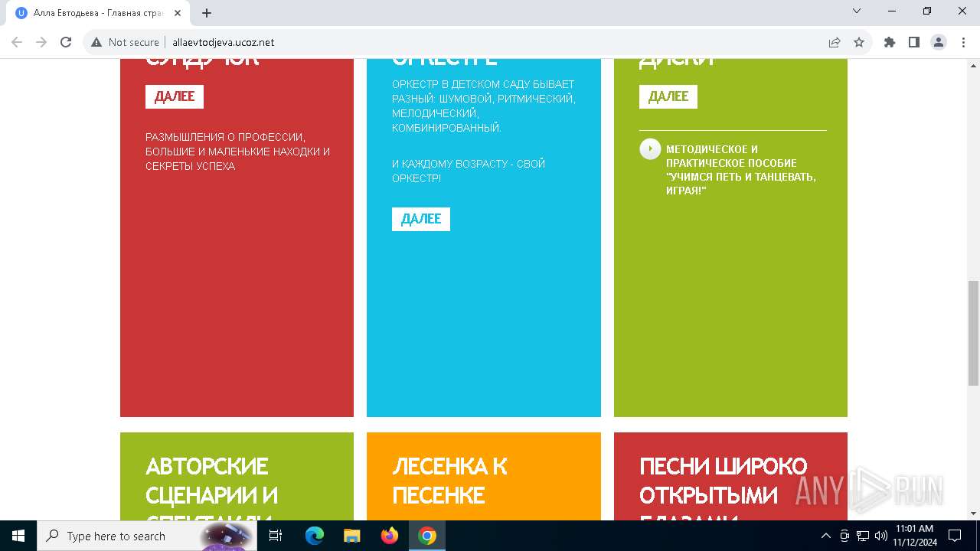
Task: Open Chrome extensions puzzle icon
Action: (890, 42)
